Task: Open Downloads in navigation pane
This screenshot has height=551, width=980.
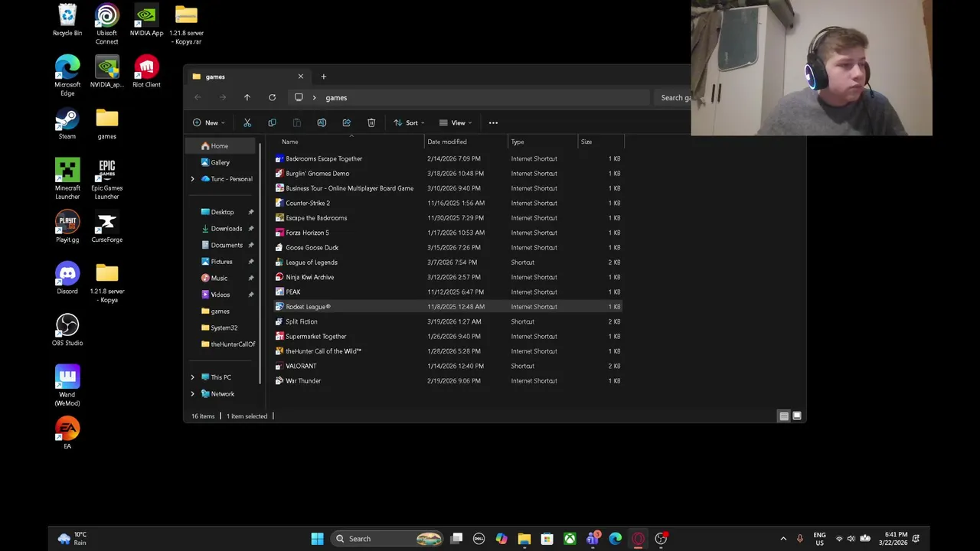Action: tap(221, 229)
